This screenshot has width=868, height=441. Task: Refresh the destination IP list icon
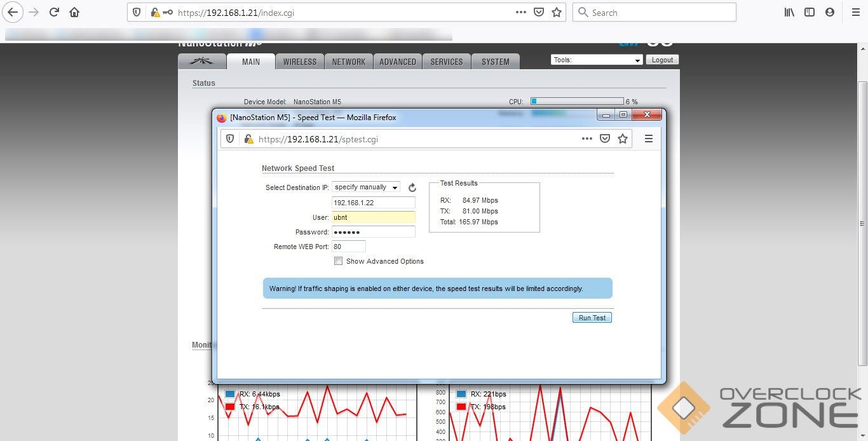point(412,187)
